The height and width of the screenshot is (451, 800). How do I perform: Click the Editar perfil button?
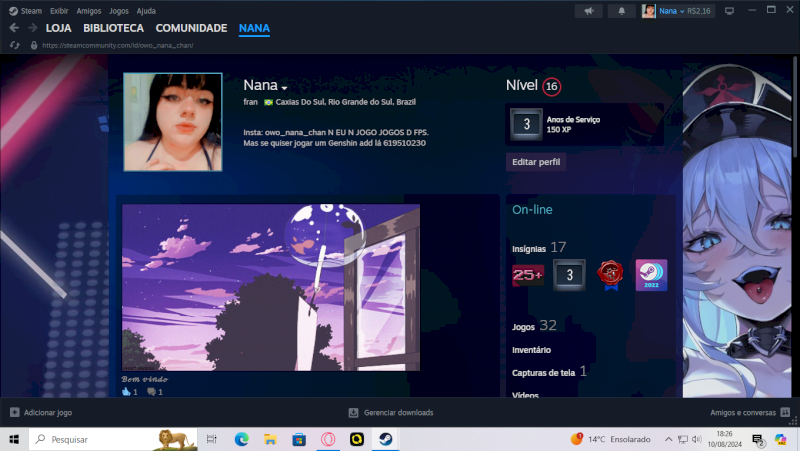[x=535, y=162]
